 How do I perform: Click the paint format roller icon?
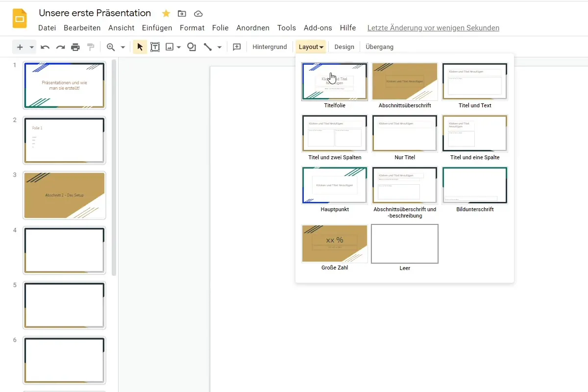point(91,47)
